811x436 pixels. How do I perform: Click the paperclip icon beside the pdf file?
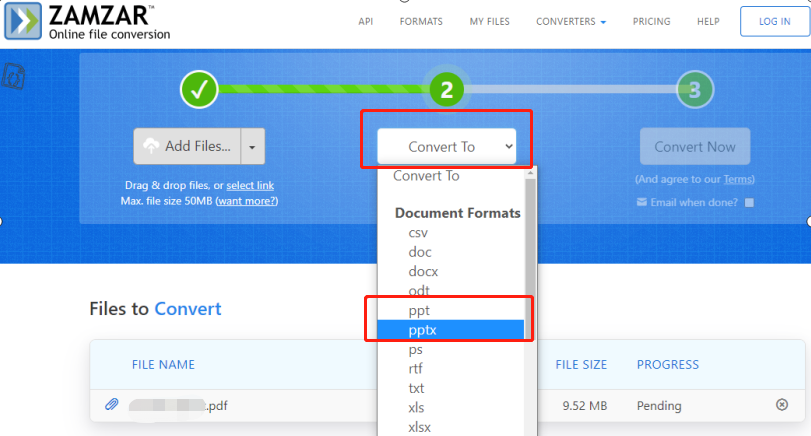coord(112,404)
